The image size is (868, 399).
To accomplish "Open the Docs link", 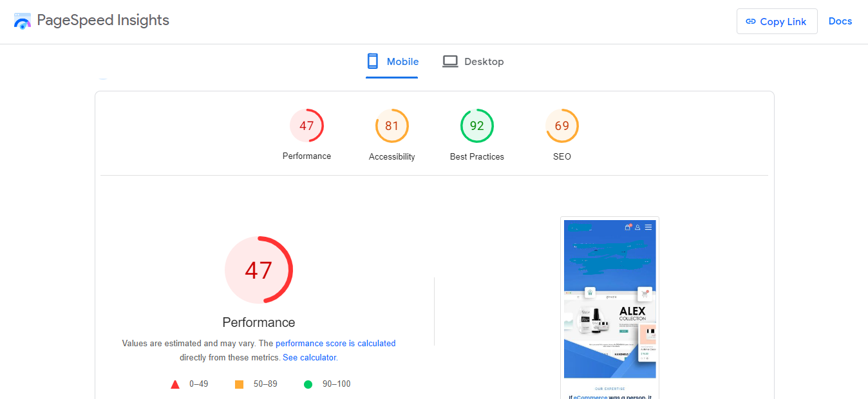I will click(840, 21).
